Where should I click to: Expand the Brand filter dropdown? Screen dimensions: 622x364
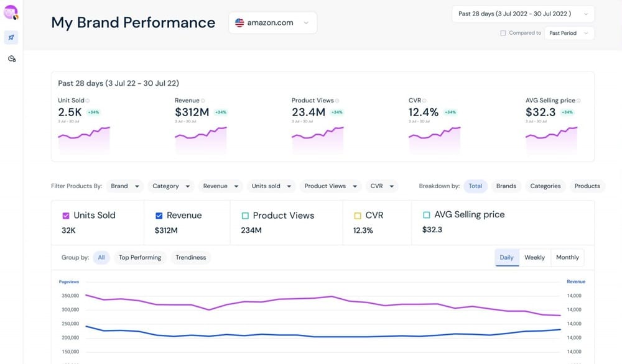coord(124,186)
